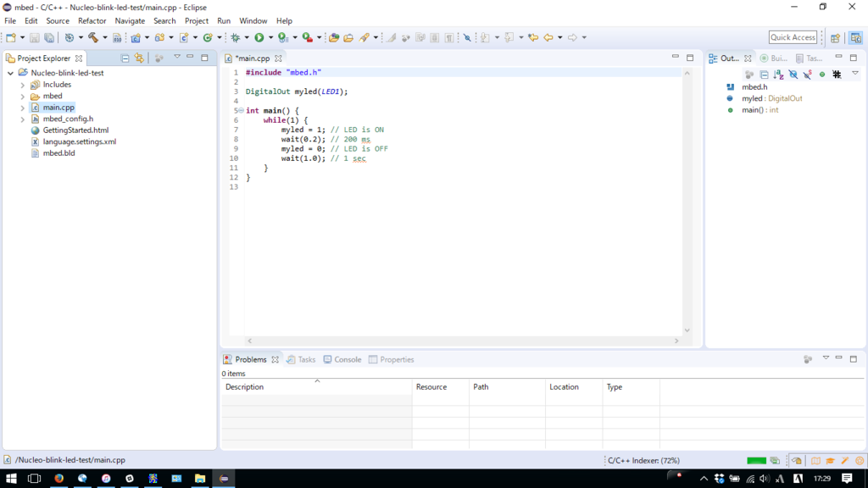Expand the mbed_config.h tree node

pos(23,119)
